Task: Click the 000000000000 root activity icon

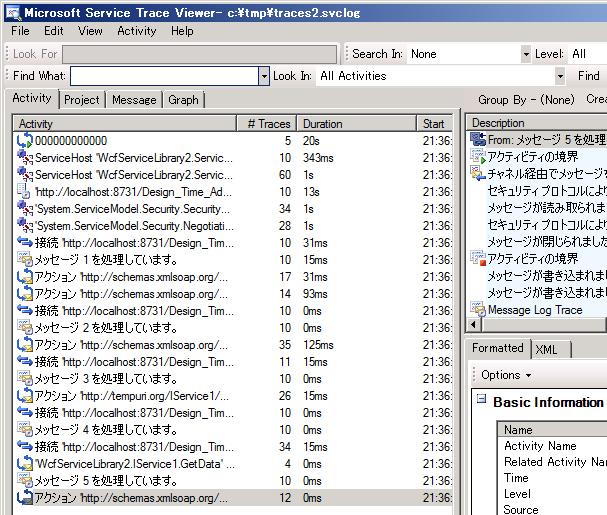Action: coord(25,140)
